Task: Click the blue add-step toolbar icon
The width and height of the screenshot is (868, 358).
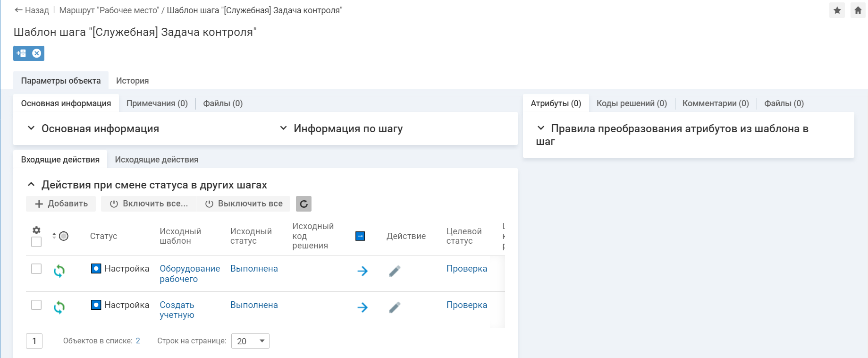Action: [x=21, y=53]
